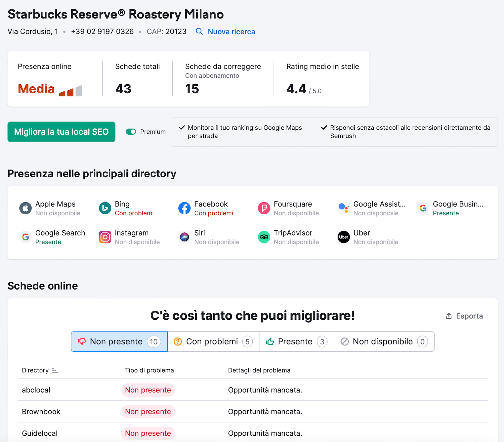
Task: Click the Uber Non disponibile status
Action: click(376, 242)
